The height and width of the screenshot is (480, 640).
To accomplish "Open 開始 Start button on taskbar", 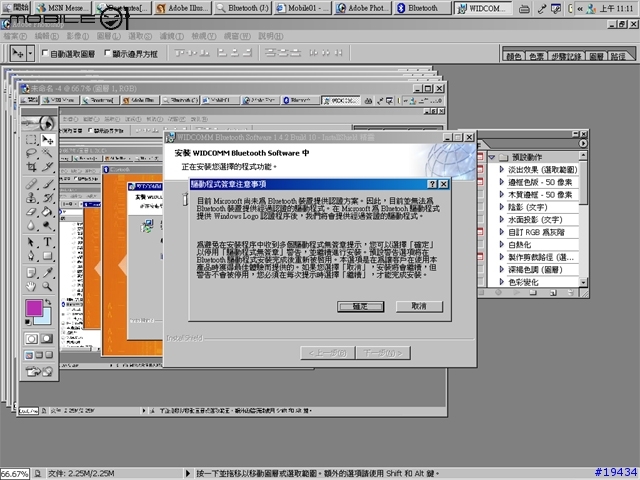I will [16, 7].
